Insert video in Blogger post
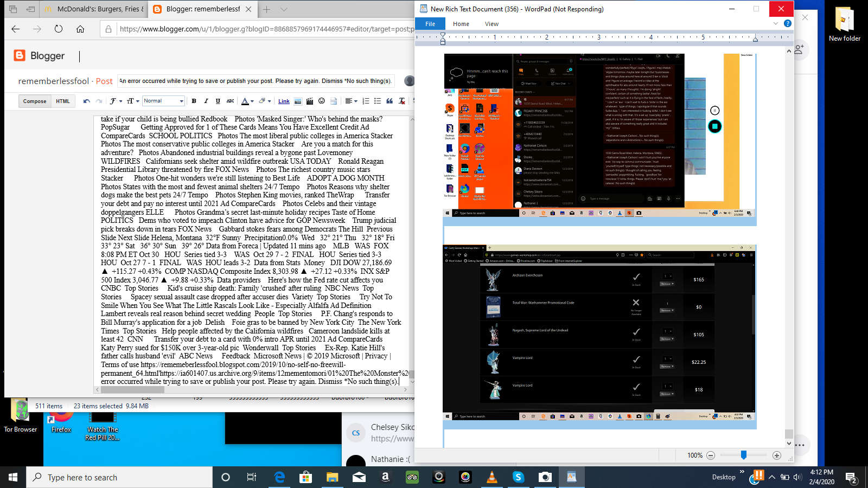 (x=310, y=101)
